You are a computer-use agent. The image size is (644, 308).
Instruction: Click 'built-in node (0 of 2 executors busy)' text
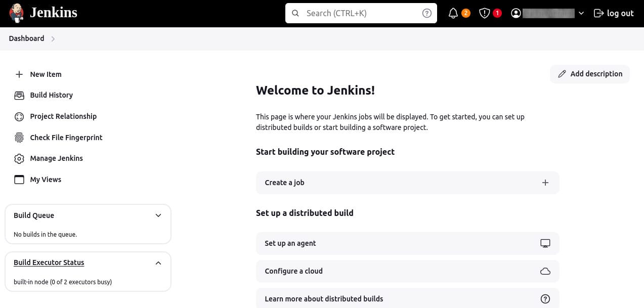pos(63,282)
